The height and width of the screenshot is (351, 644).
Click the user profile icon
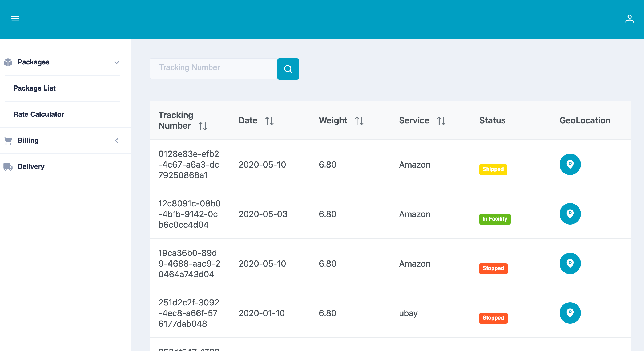coord(629,19)
